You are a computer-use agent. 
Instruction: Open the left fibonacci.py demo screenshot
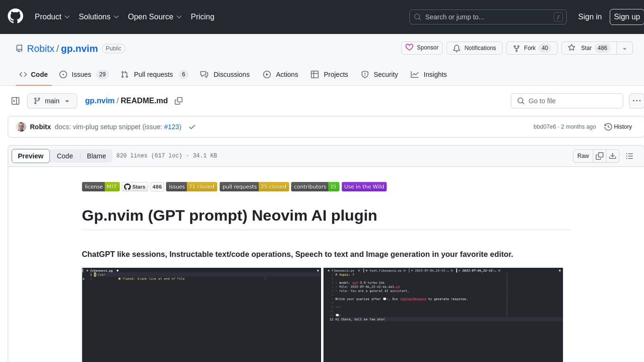click(x=201, y=315)
